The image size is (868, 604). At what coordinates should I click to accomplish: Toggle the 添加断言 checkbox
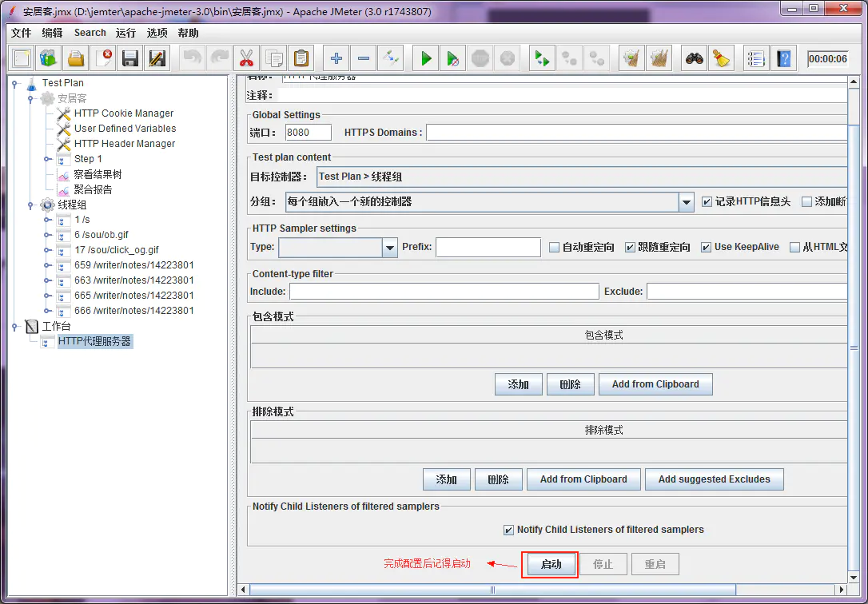[806, 202]
